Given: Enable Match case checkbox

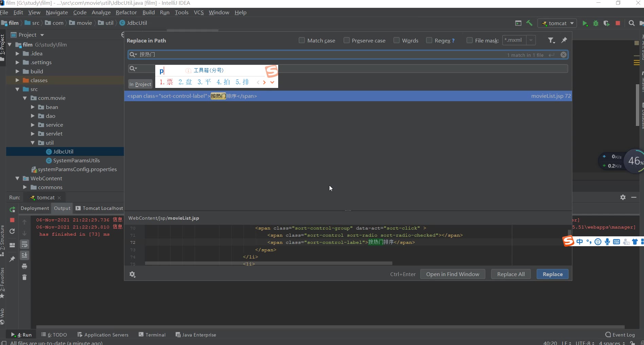Looking at the screenshot, I should [x=302, y=40].
